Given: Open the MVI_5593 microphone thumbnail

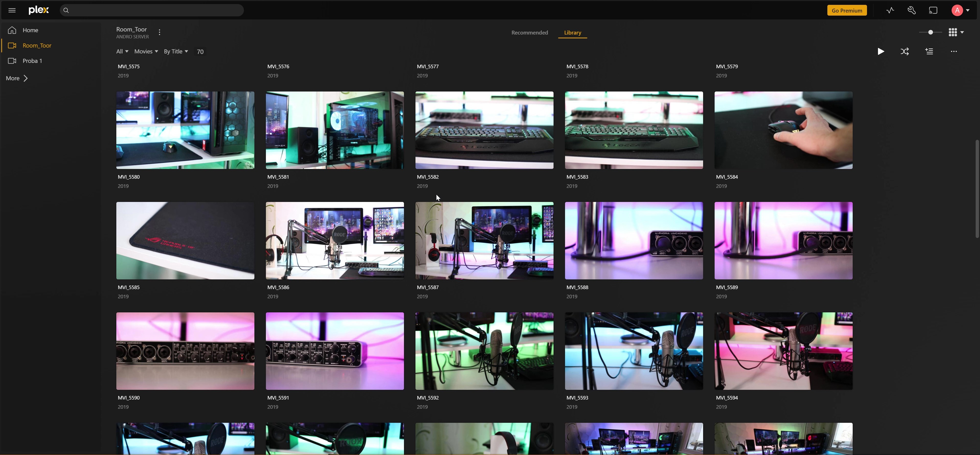Looking at the screenshot, I should [x=634, y=351].
